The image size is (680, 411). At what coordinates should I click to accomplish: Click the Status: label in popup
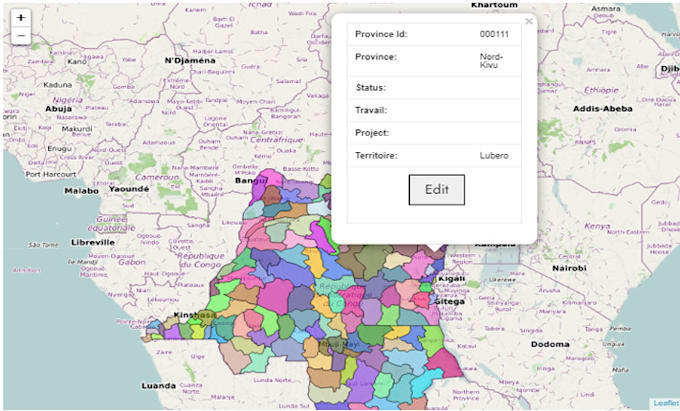pos(371,88)
